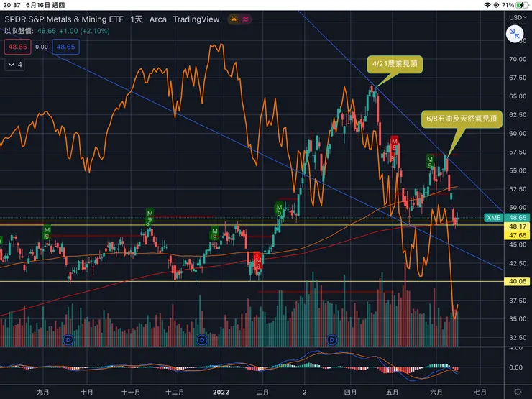532x399 pixels.
Task: Open dividend marker D near March
Action: [332, 339]
